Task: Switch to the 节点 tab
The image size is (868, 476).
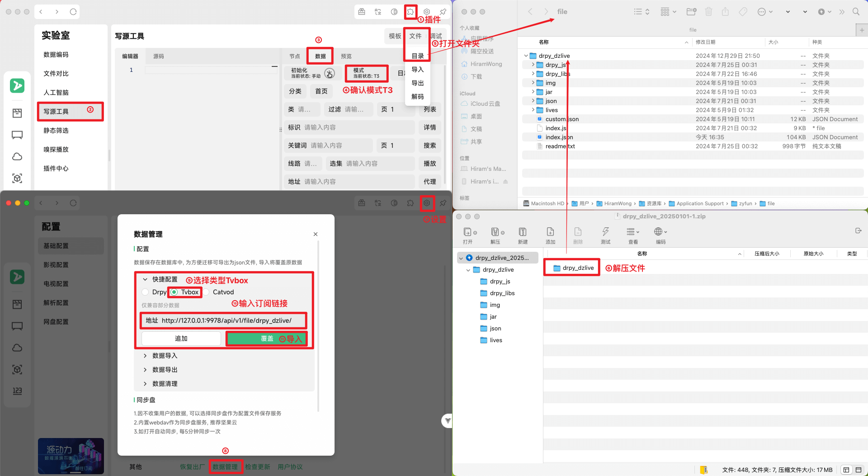Action: [295, 56]
